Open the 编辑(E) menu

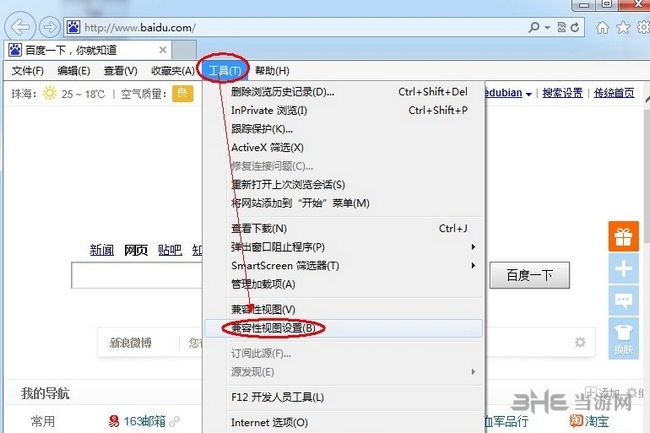[73, 71]
